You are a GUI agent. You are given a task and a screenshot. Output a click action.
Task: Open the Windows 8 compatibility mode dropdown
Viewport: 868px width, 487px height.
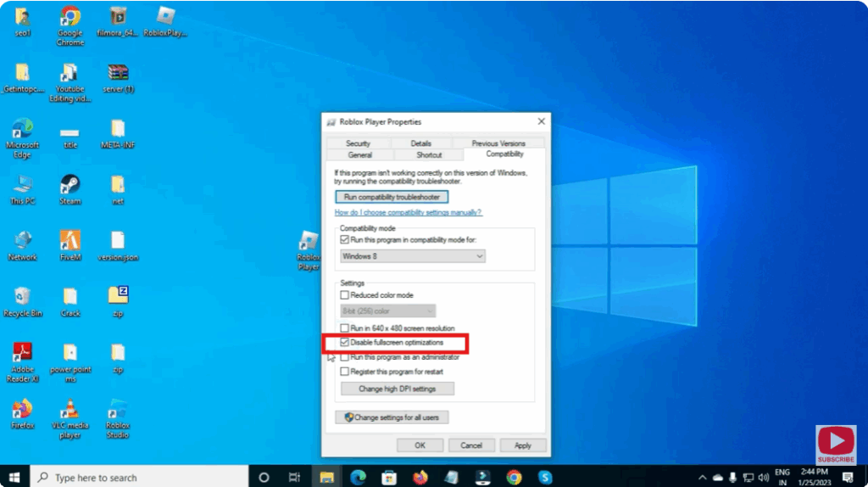413,256
